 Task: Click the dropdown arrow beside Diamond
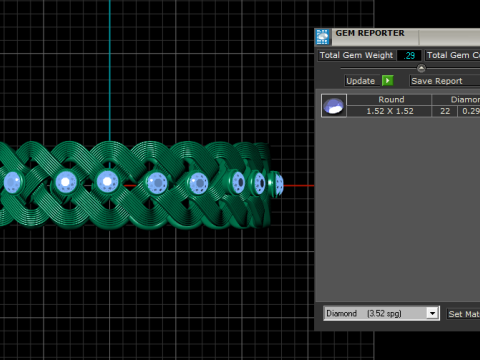(x=432, y=313)
